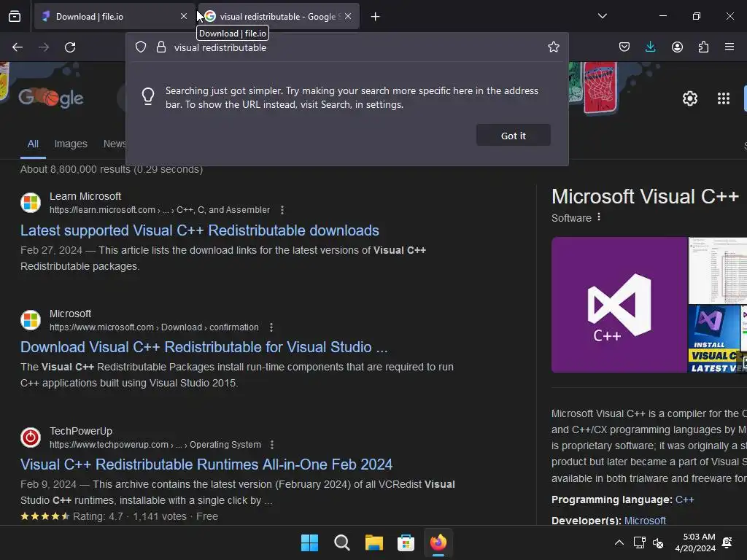The width and height of the screenshot is (747, 560).
Task: Select the visual redistributable Google tab
Action: click(x=279, y=17)
